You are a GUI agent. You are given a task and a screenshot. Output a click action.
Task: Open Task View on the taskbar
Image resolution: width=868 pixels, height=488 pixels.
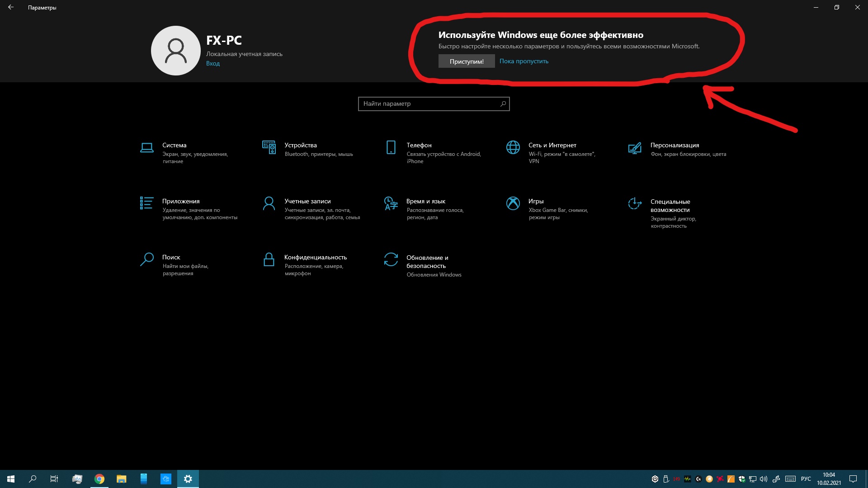pyautogui.click(x=54, y=479)
